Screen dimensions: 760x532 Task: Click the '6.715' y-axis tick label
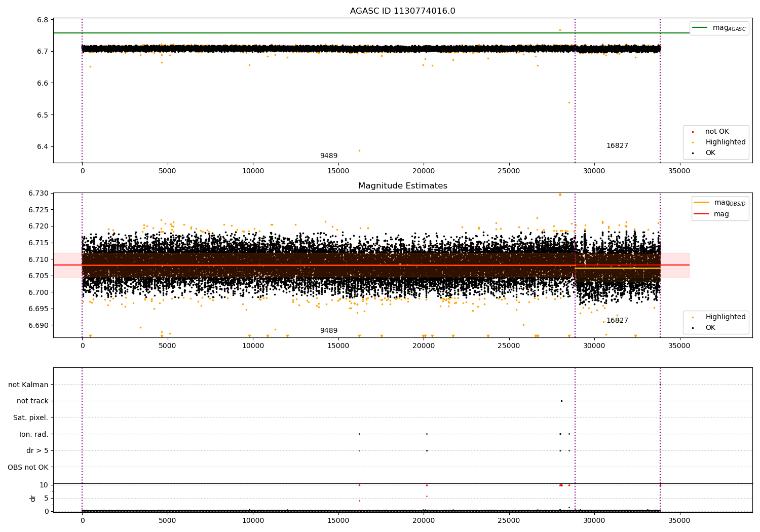point(39,243)
